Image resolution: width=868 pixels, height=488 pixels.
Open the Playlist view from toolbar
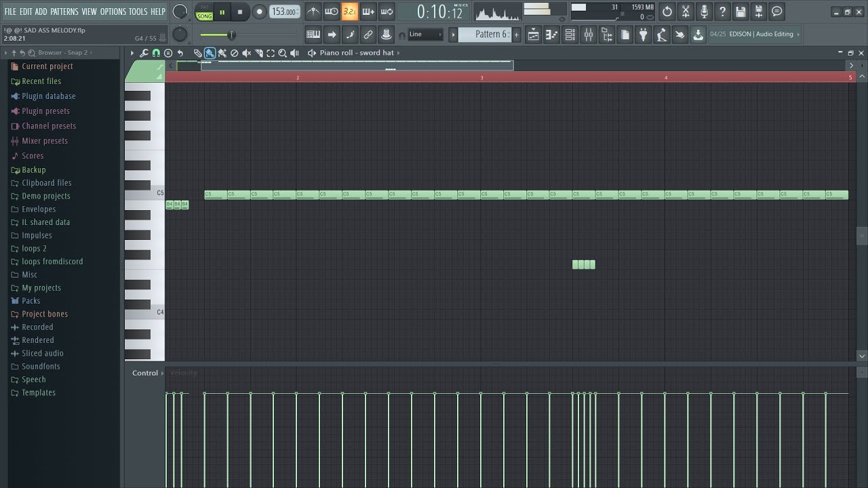[534, 35]
